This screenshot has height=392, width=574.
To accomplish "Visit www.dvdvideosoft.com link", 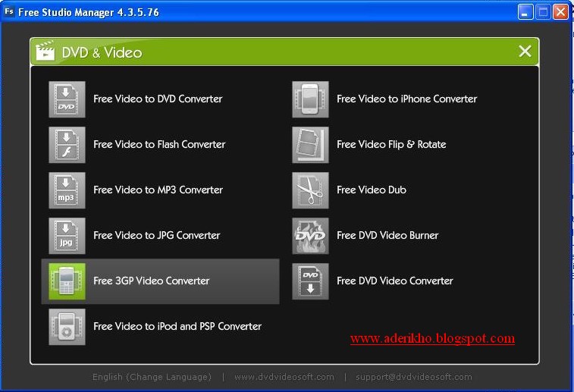I will click(x=284, y=377).
